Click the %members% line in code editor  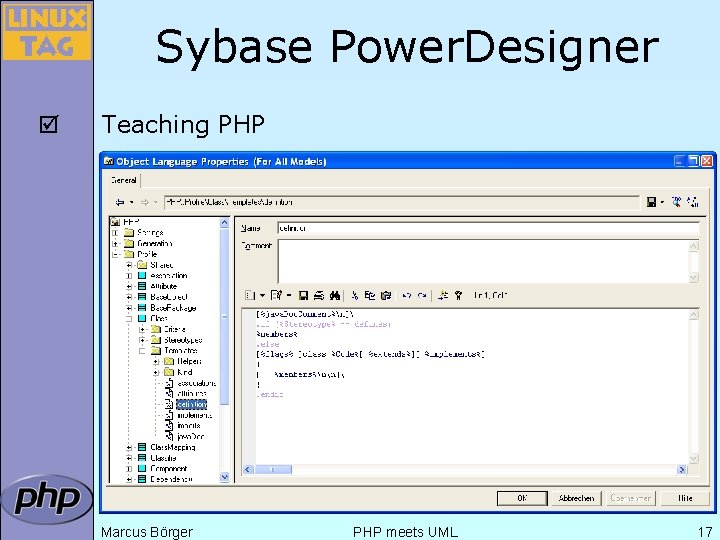coord(277,334)
